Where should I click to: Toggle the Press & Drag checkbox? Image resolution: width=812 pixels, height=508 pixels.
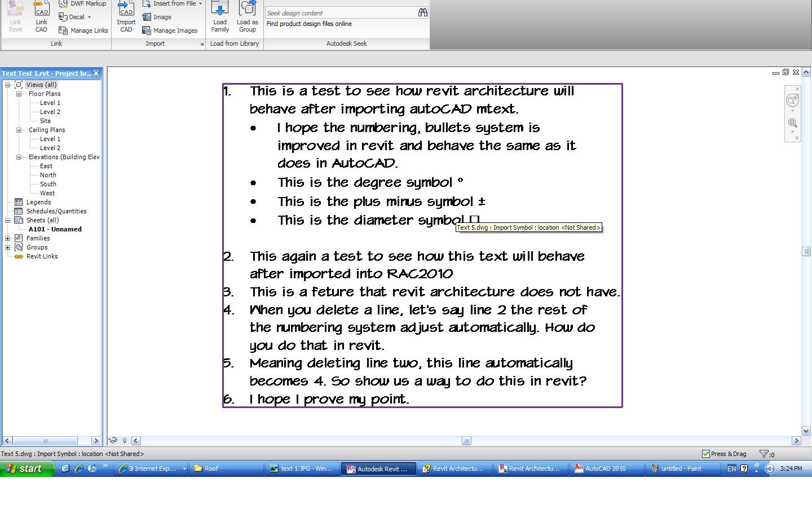coord(705,454)
